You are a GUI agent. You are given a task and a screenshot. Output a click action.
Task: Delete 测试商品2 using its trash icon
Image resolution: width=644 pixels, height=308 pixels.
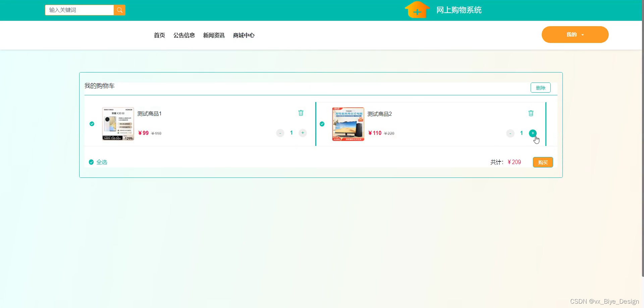coord(531,113)
